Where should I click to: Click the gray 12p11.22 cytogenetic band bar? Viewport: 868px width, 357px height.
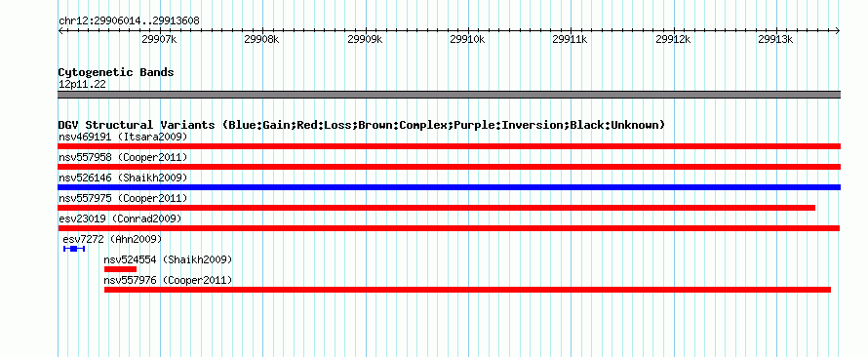coord(449,95)
